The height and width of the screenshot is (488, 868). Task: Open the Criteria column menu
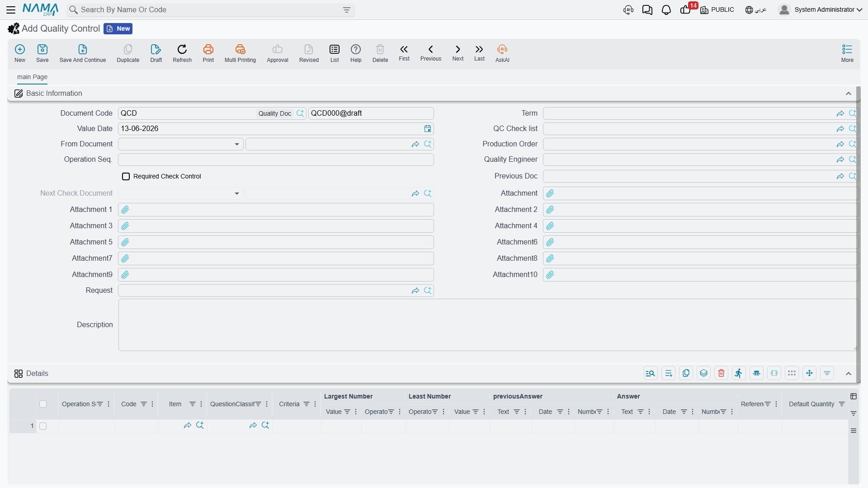pos(315,404)
